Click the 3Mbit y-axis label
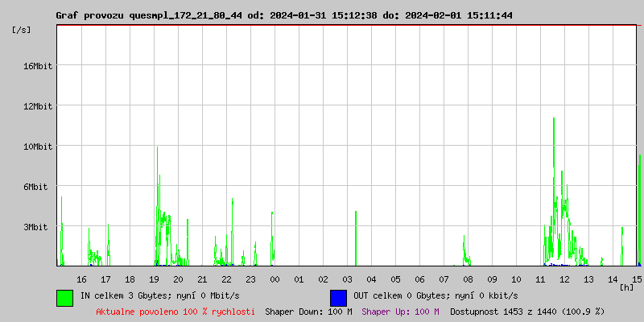Image resolution: width=644 pixels, height=322 pixels. 38,226
